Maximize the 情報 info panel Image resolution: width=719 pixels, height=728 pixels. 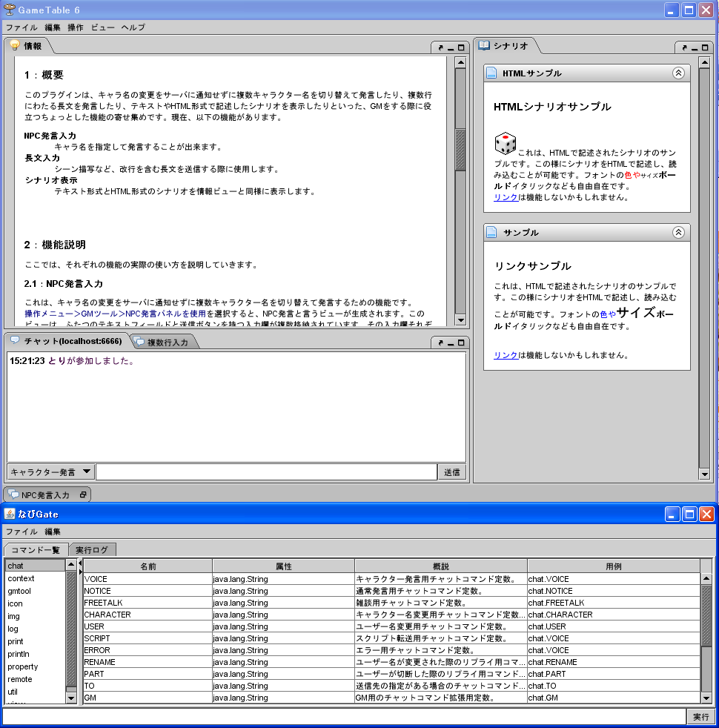461,48
